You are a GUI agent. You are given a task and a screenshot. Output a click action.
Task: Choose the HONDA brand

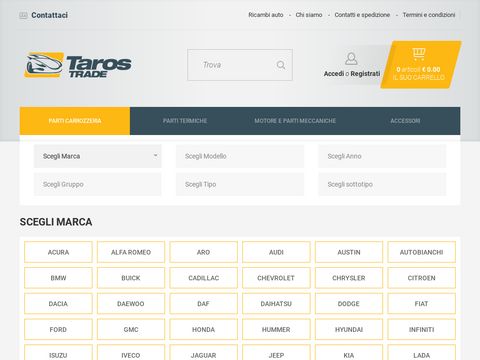pyautogui.click(x=203, y=329)
